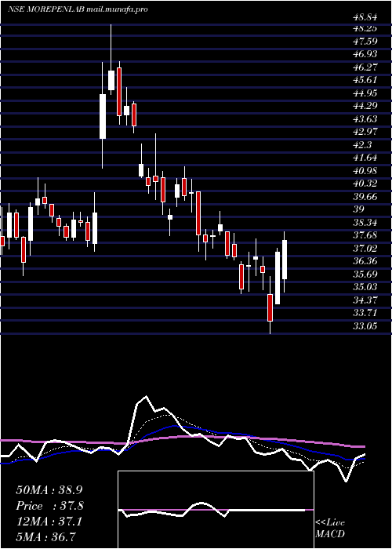
Task: Click the MACD histogram panel
Action: coord(216,510)
